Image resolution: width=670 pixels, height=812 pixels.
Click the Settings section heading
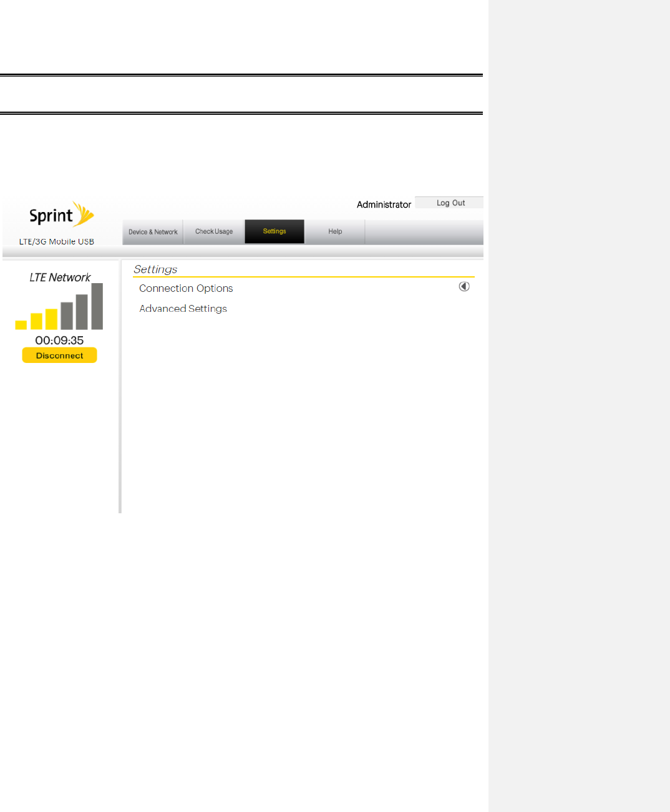(155, 269)
